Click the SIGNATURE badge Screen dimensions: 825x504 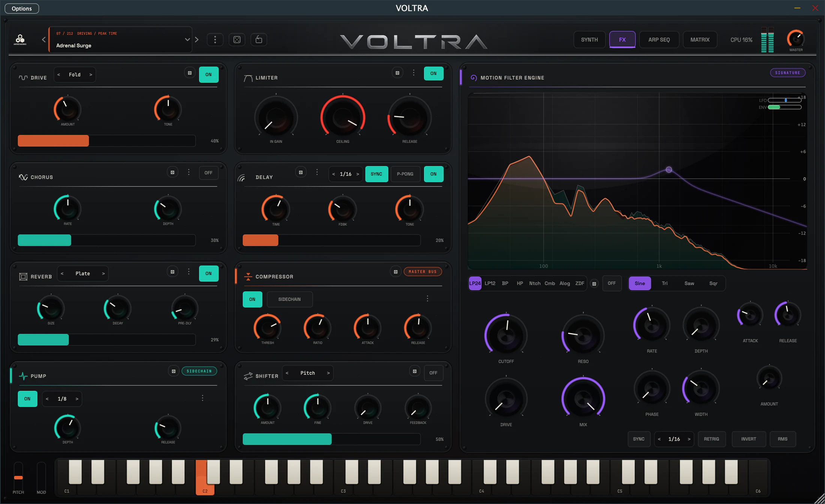(x=787, y=73)
